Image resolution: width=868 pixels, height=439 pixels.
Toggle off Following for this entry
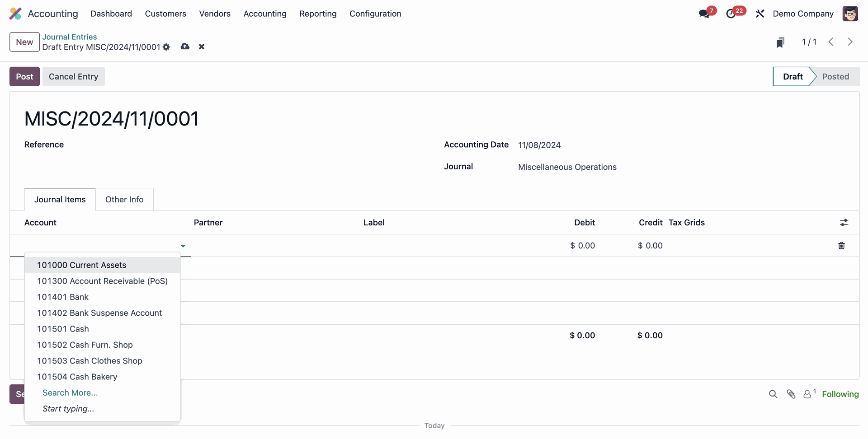pos(841,394)
